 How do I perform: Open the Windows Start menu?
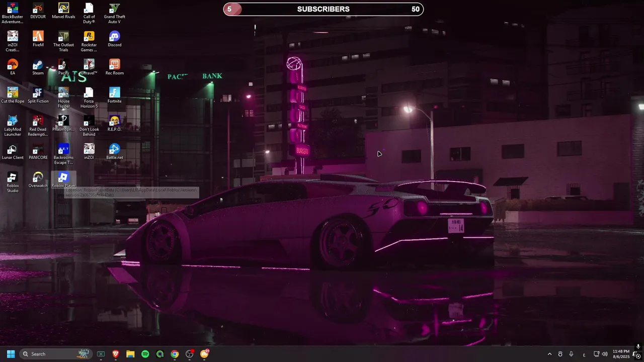pyautogui.click(x=11, y=354)
